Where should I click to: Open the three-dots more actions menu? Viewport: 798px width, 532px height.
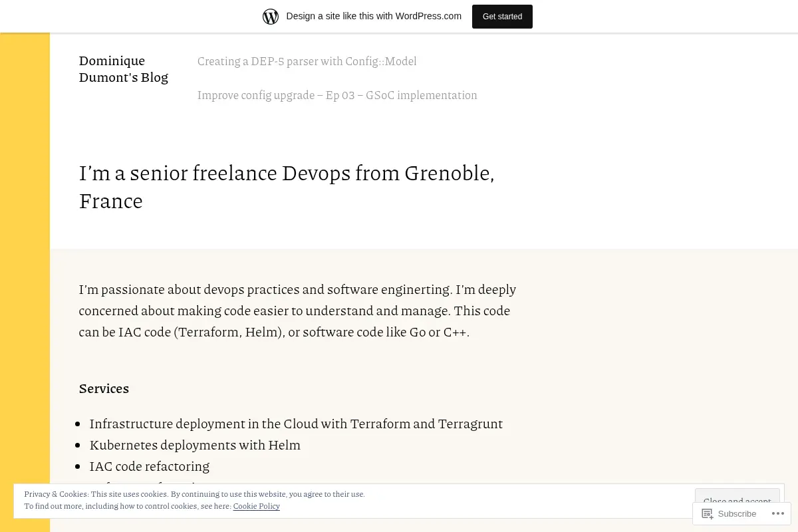click(x=777, y=513)
